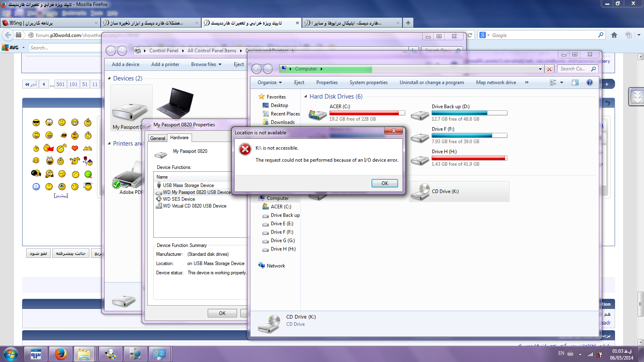Go back in Firefox
This screenshot has width=644, height=362.
(8, 35)
